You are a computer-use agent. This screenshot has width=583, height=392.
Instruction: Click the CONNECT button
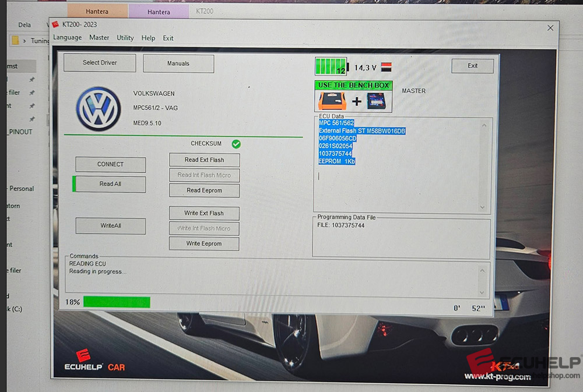coord(110,164)
